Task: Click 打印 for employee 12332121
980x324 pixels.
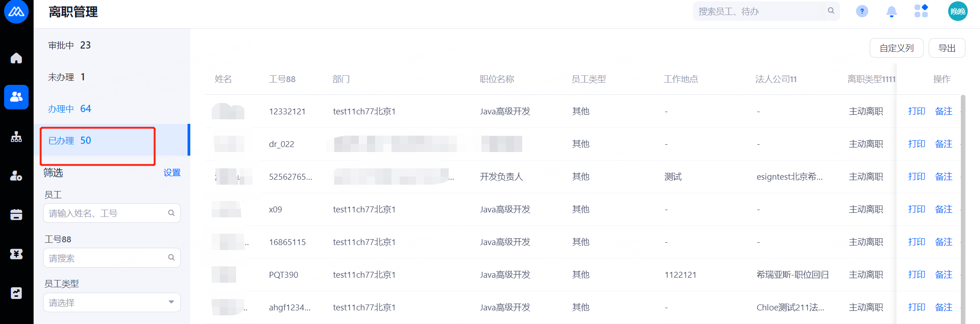Action: coord(916,111)
